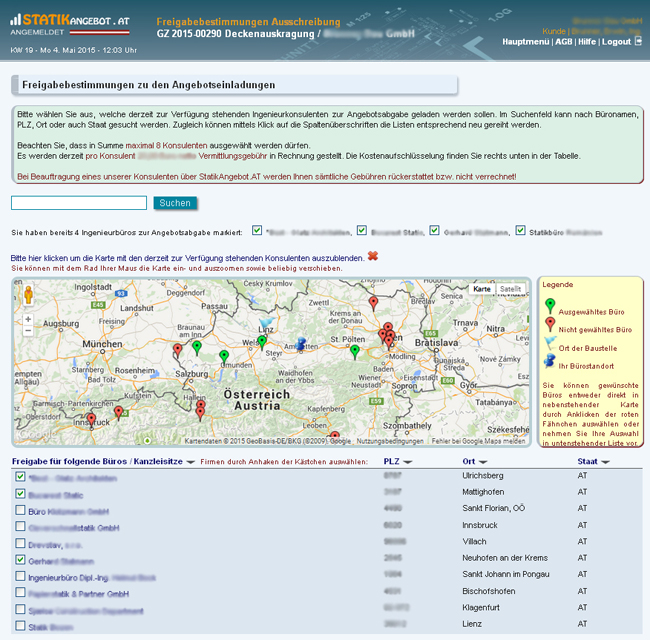The image size is (650, 640).
Task: Click the search text input field
Action: pyautogui.click(x=79, y=203)
